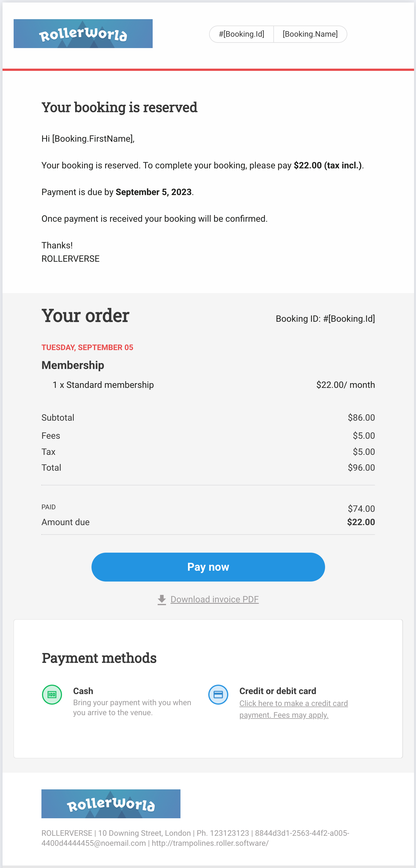Click the Credit or debit card title
Viewport: 416px width, 868px height.
tap(278, 691)
